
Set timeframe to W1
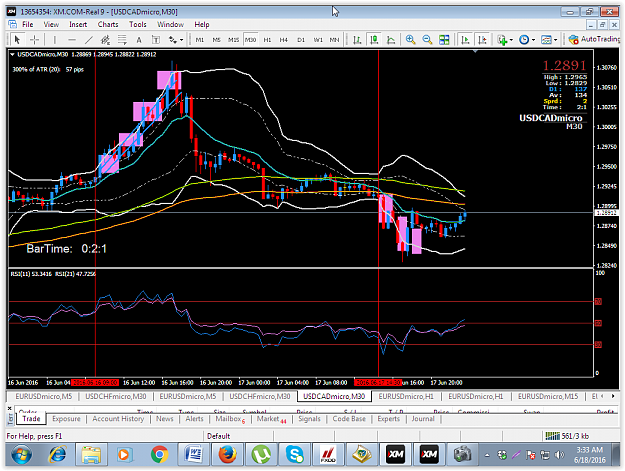click(318, 39)
